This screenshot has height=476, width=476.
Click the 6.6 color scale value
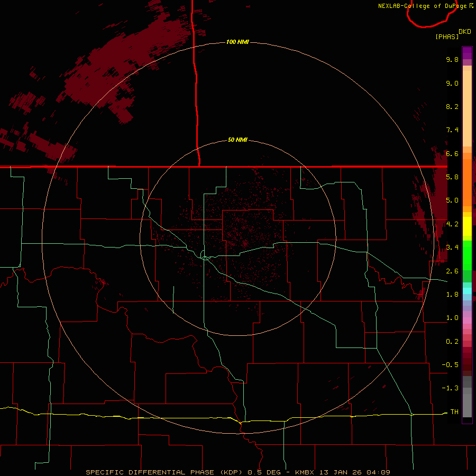coord(452,153)
